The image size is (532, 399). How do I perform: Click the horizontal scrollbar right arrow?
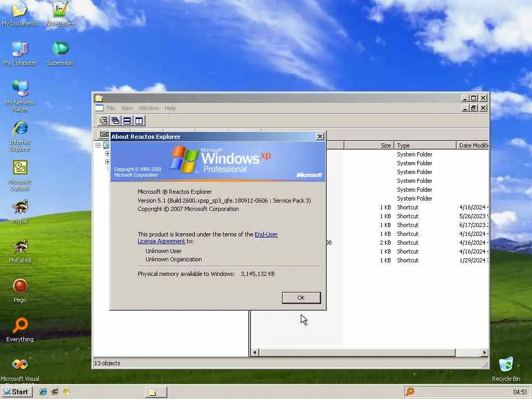pyautogui.click(x=485, y=353)
